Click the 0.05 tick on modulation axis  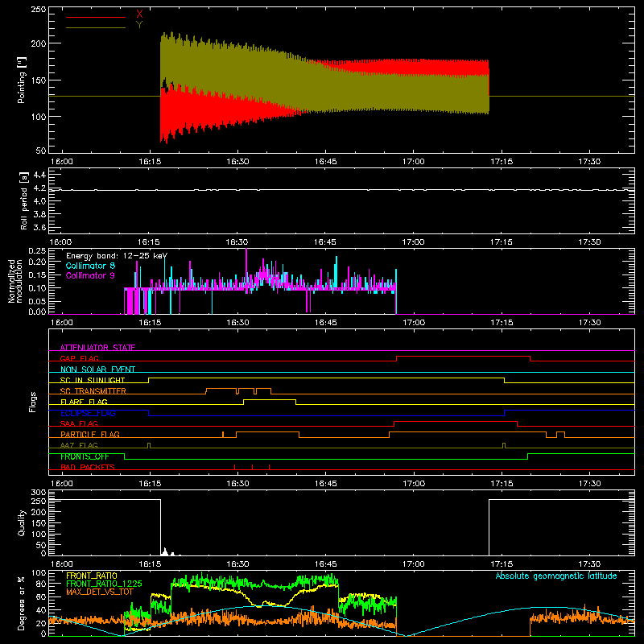click(37, 301)
